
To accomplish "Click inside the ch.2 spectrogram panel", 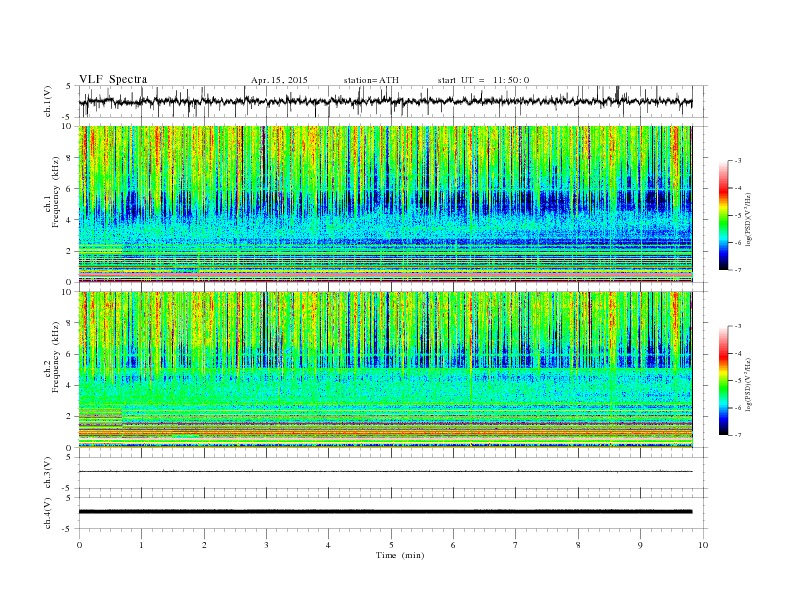I will pyautogui.click(x=385, y=370).
